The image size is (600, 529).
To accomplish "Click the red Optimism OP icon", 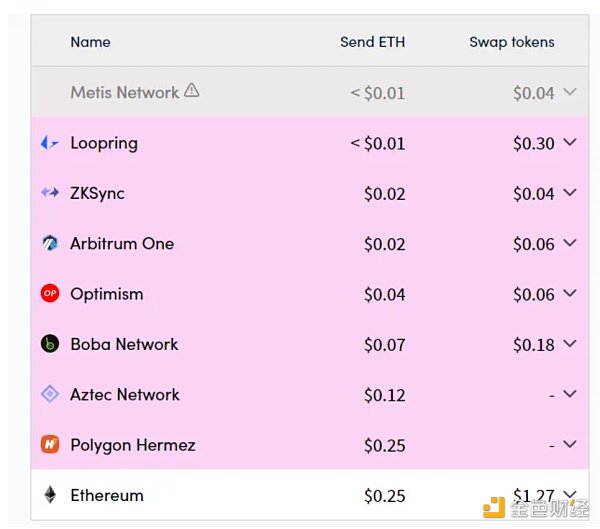I will 49,294.
